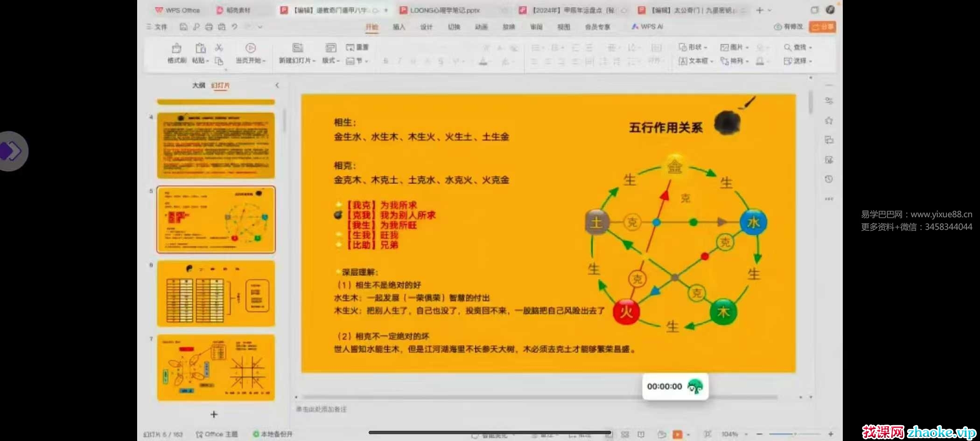980x441 pixels.
Task: Click the slide sorter grid view icon
Action: coord(625,434)
